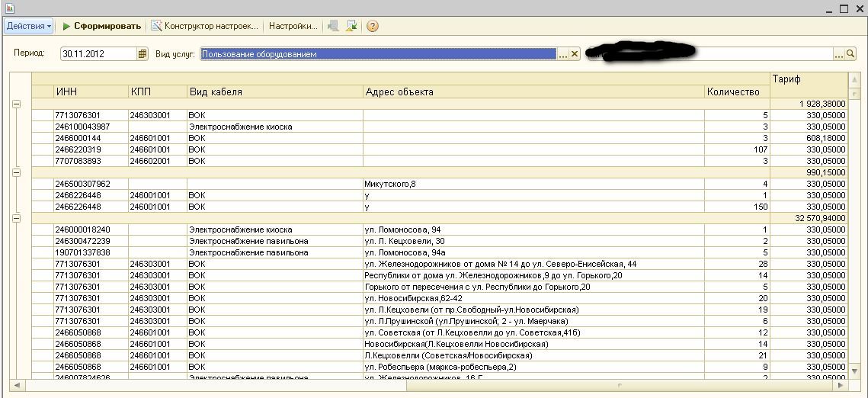The height and width of the screenshot is (398, 868).
Task: Select the quantity cell 150
Action: [737, 207]
